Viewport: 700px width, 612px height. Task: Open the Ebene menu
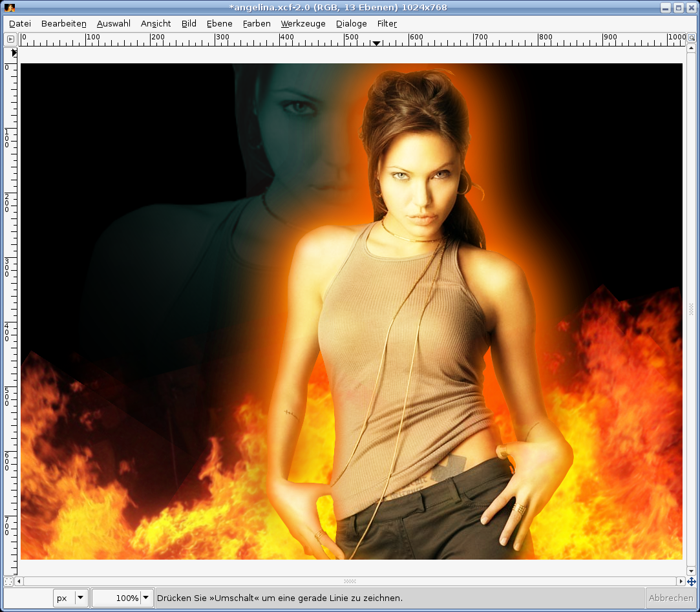click(219, 23)
